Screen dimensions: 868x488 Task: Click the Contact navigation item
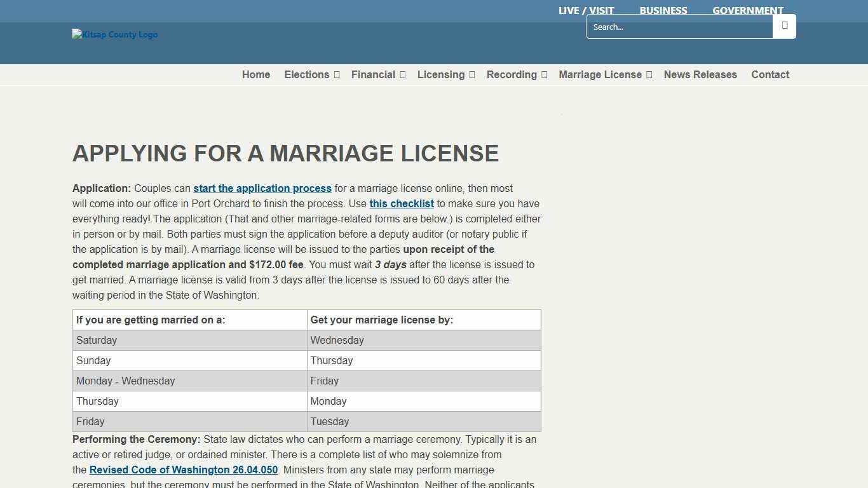coord(770,74)
